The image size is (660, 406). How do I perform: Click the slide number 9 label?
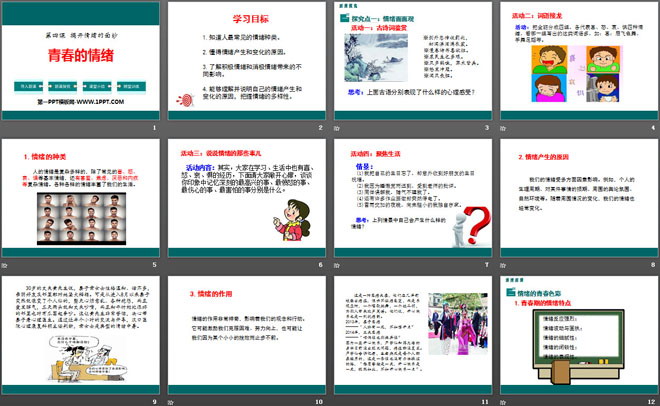click(154, 402)
